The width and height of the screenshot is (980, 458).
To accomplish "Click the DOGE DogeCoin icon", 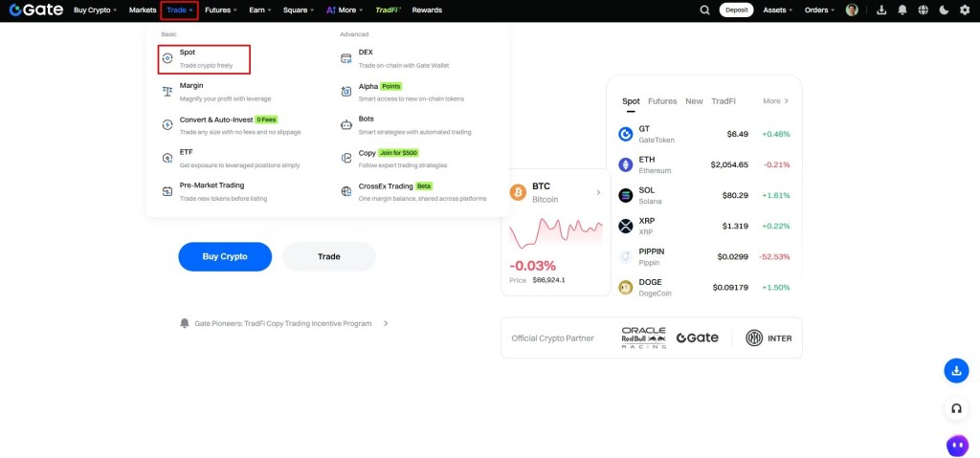I will click(x=626, y=288).
